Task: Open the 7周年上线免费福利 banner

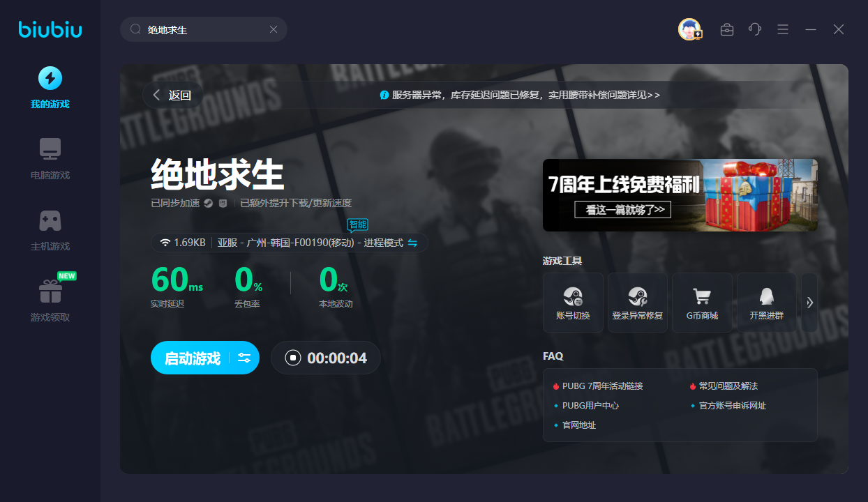Action: [680, 195]
